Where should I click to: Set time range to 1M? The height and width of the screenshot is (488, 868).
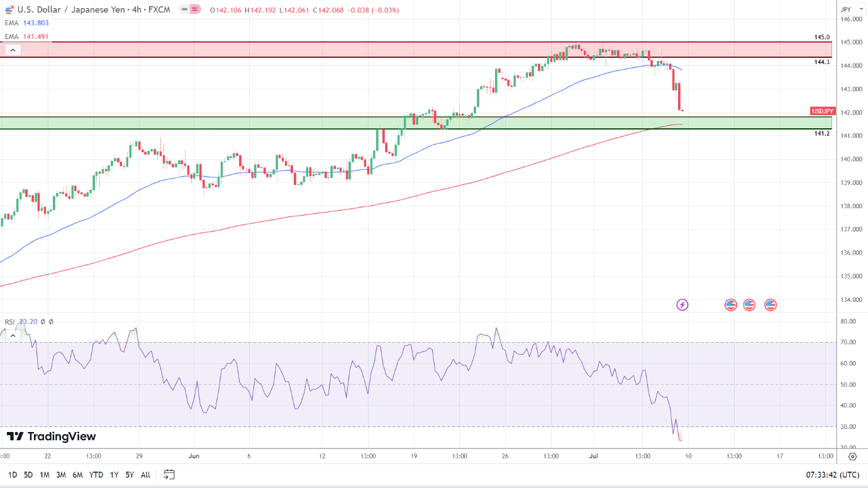[x=45, y=475]
